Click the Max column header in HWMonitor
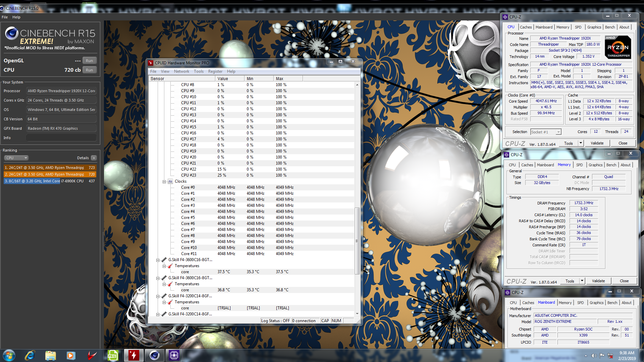This screenshot has height=362, width=644. (288, 79)
